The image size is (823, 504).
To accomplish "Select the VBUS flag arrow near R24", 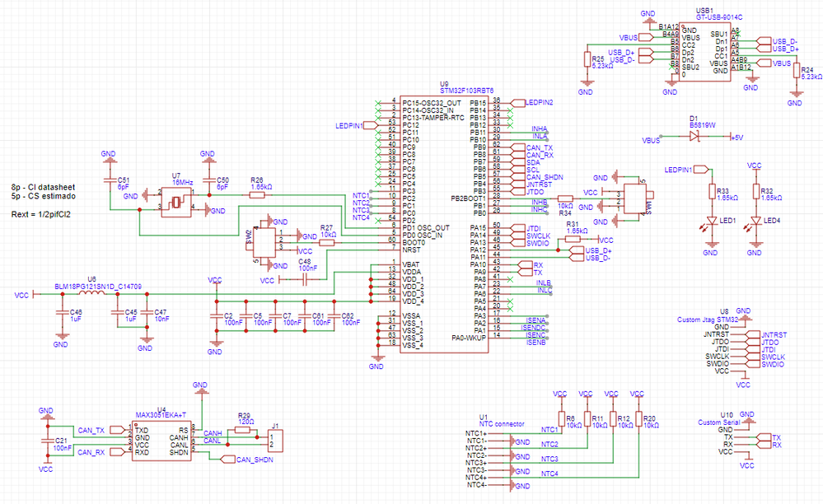I will (763, 63).
